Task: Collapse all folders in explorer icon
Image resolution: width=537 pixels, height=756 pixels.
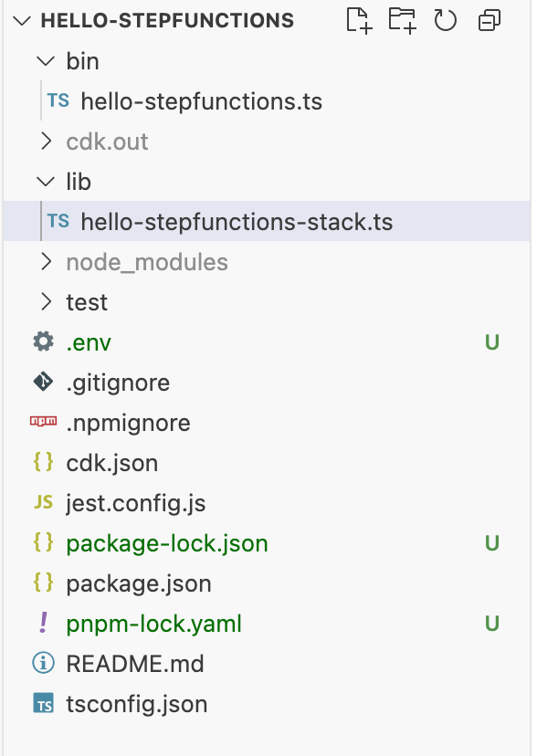Action: pyautogui.click(x=489, y=21)
